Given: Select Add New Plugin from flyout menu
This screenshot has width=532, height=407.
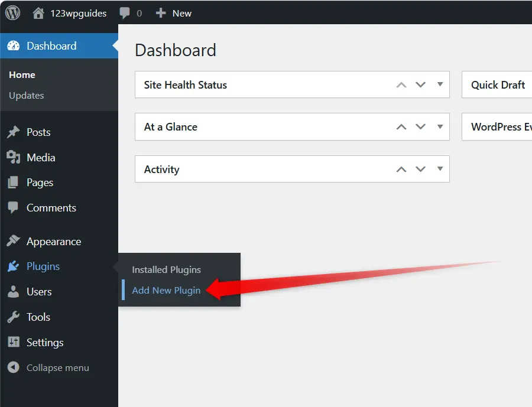Looking at the screenshot, I should tap(166, 290).
